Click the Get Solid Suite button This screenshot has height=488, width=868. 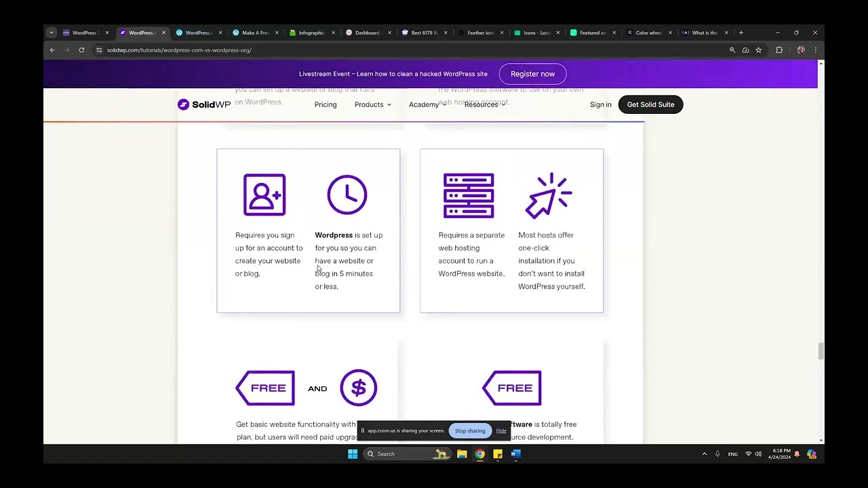[x=650, y=104]
